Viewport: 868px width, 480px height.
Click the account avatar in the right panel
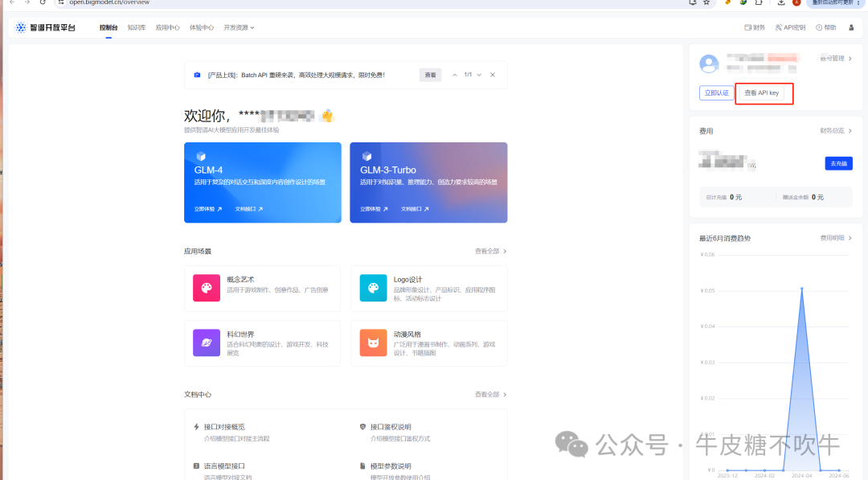pos(709,64)
